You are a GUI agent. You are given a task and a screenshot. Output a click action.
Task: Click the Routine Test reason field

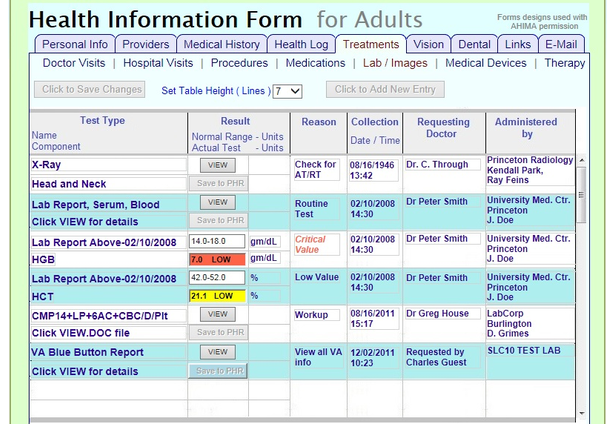point(317,209)
